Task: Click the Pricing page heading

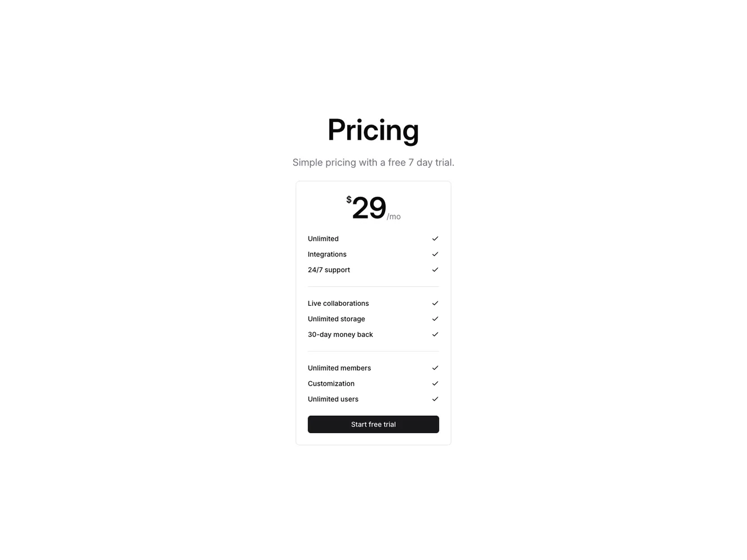Action: point(373,130)
